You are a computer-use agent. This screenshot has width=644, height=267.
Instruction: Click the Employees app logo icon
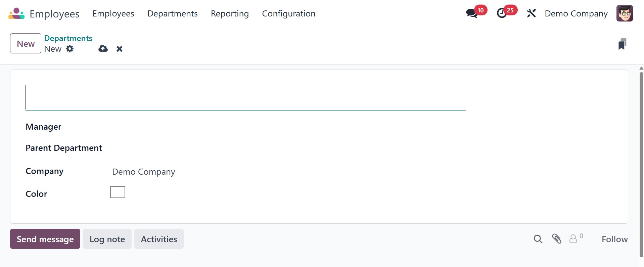16,13
